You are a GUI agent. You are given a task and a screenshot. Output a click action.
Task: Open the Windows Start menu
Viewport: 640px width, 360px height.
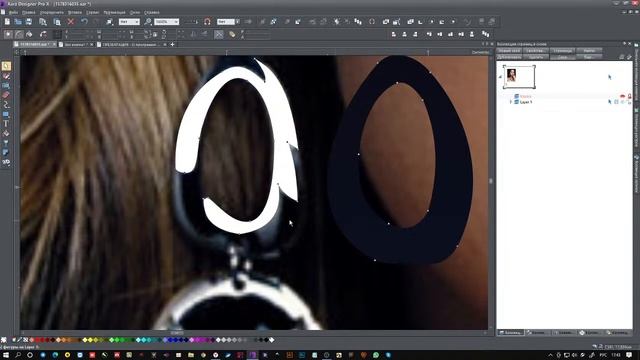coord(6,355)
